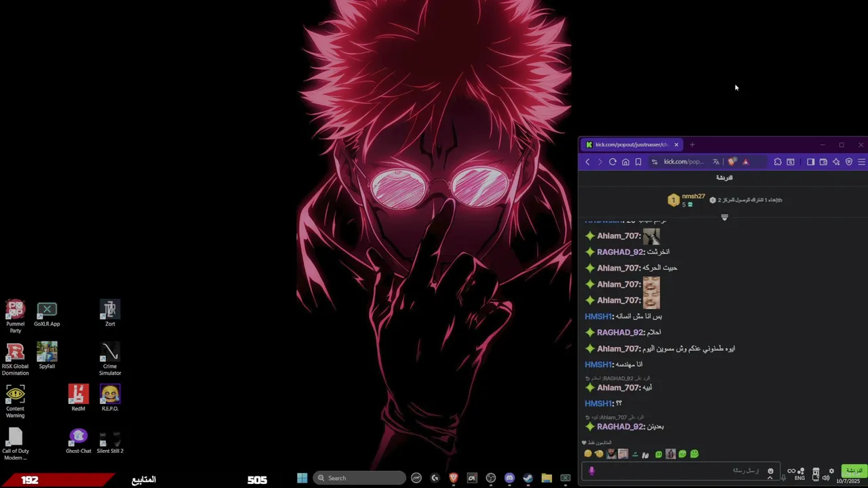Image resolution: width=868 pixels, height=488 pixels.
Task: Launch SpyFall from the desktop
Action: pyautogui.click(x=47, y=356)
